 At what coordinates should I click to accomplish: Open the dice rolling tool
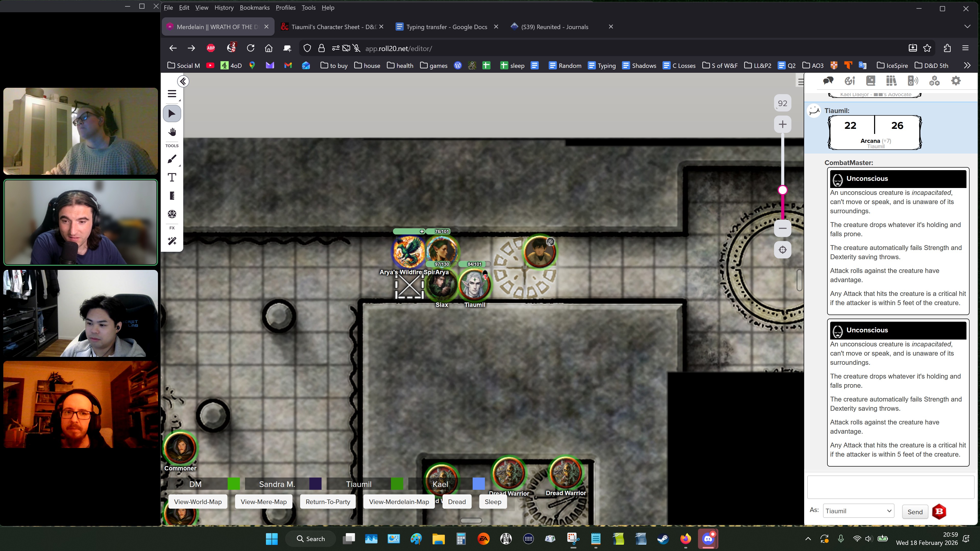(172, 214)
